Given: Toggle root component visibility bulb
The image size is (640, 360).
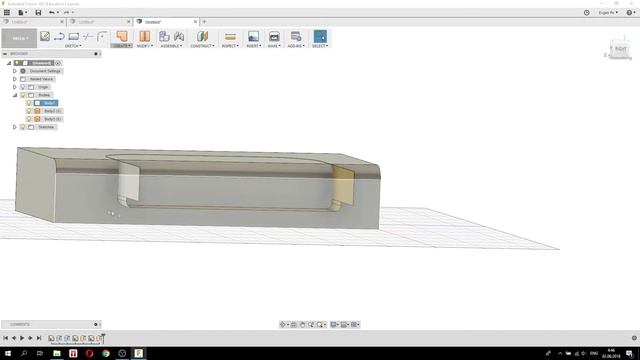Looking at the screenshot, I should [17, 63].
